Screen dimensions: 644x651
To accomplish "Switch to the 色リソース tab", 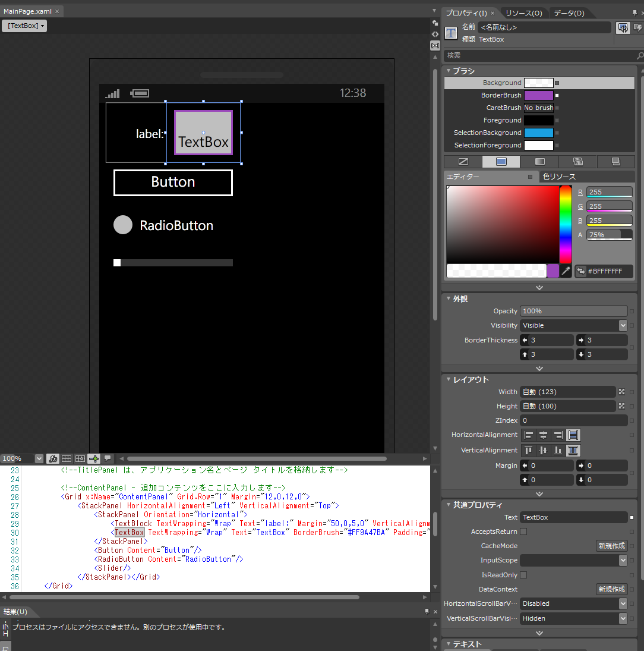I will [560, 177].
